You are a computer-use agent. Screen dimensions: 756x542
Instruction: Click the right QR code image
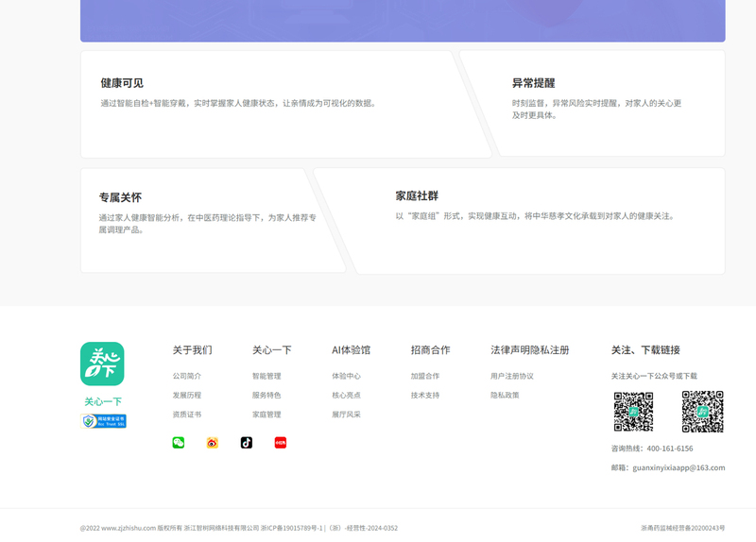click(702, 412)
